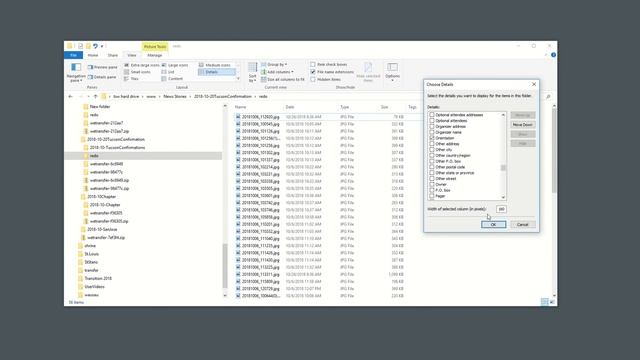Viewport: 640px width, 360px height.
Task: Open Explorer Help question mark icon
Action: coord(553,55)
